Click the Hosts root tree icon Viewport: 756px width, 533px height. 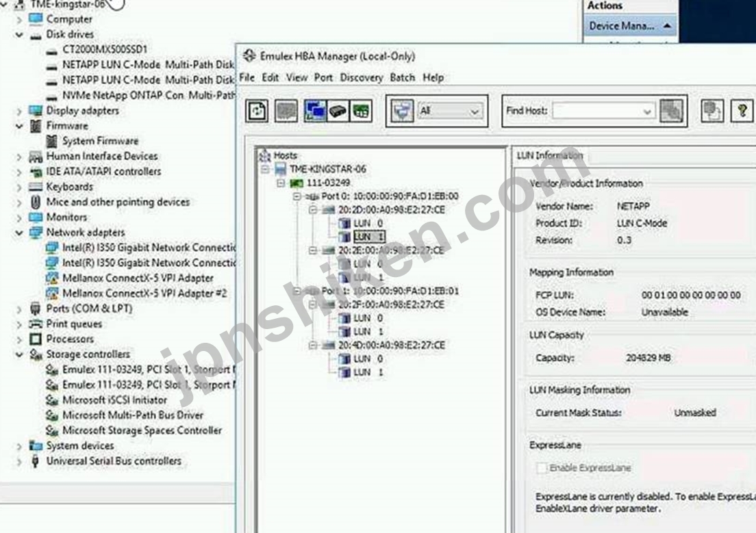(264, 155)
